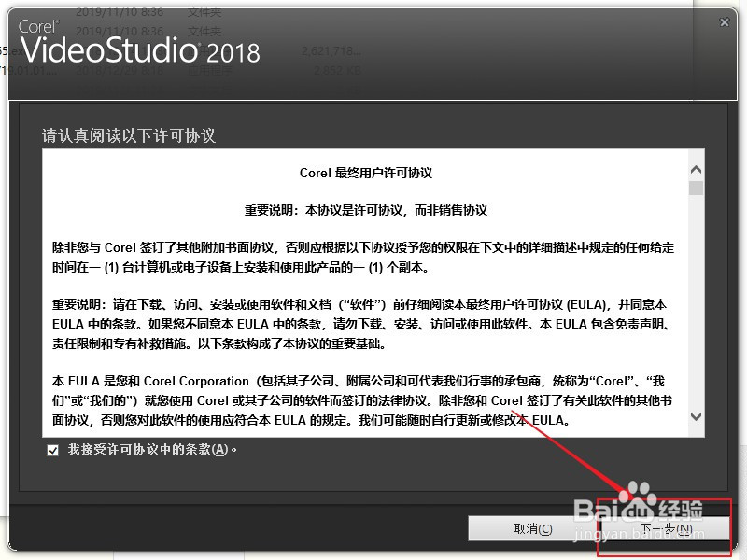Click the title '请认真阅读以下许可协议'

(129, 135)
